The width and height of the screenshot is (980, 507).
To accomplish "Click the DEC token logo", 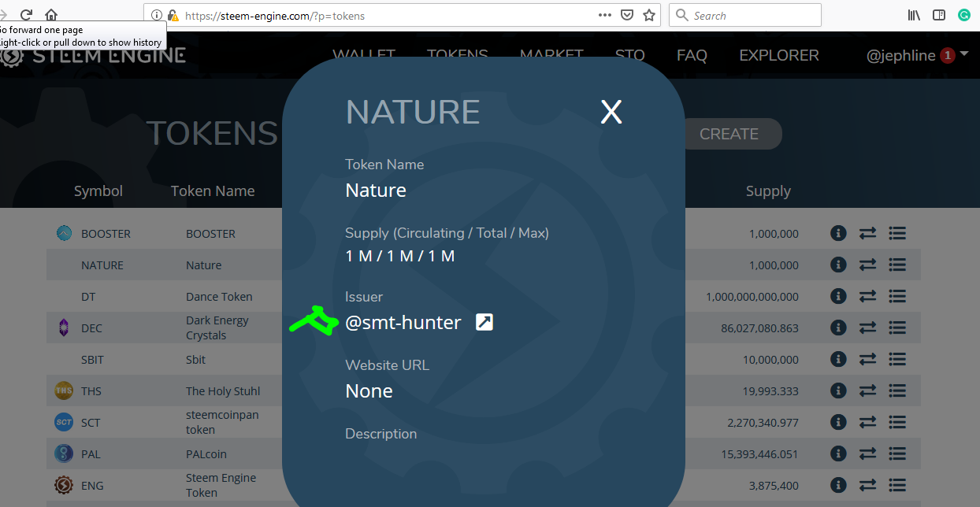I will coord(64,328).
